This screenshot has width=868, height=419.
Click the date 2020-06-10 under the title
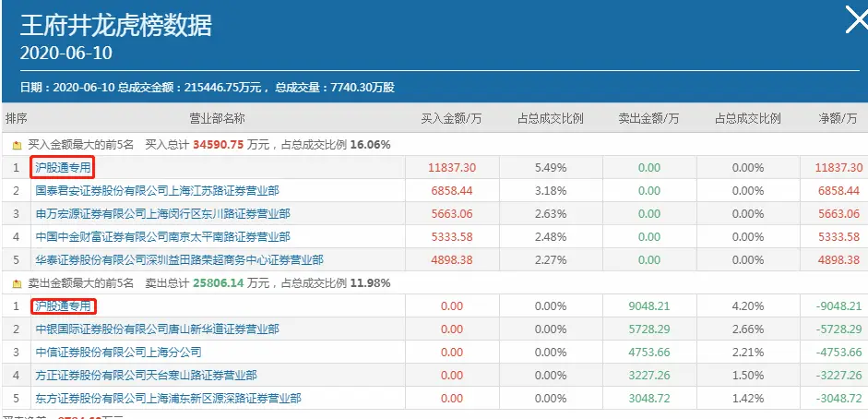click(65, 54)
